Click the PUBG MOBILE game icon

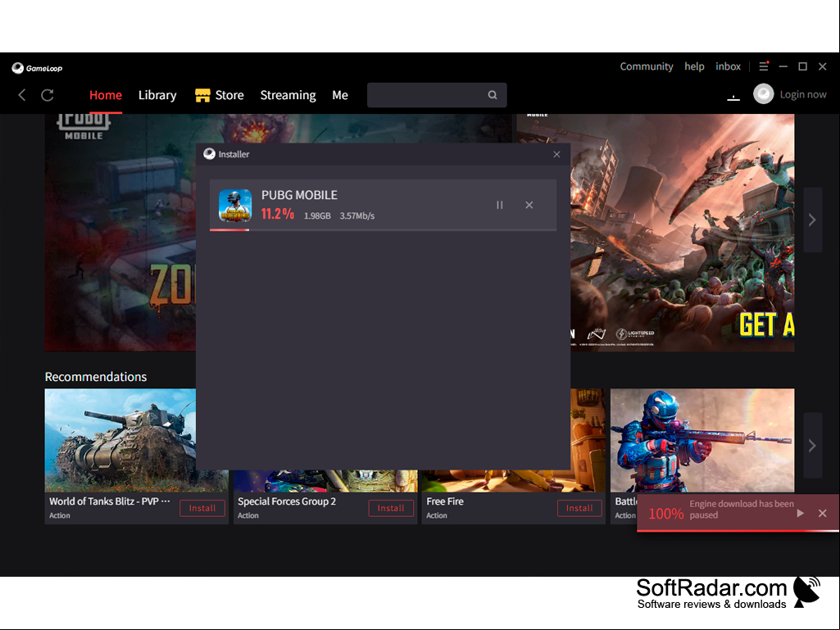pos(235,205)
